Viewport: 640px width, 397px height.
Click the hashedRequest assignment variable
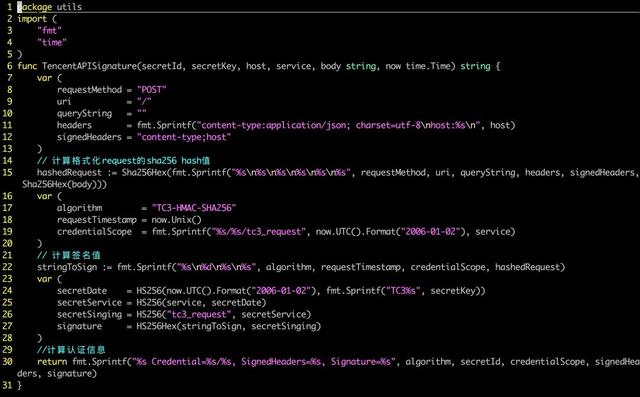point(69,173)
